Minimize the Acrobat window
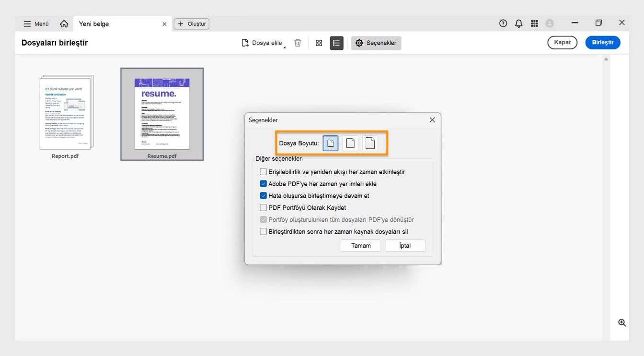 575,23
